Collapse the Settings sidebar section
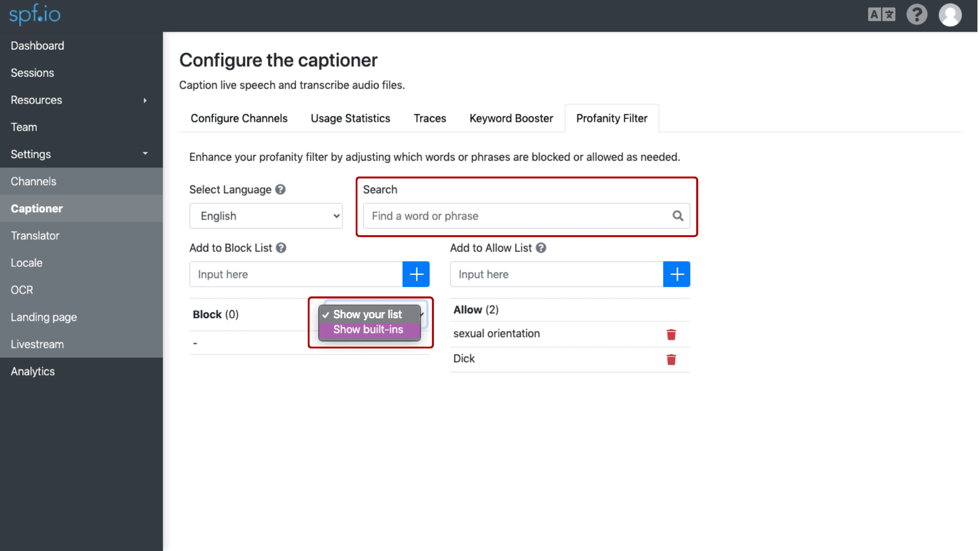 pos(145,154)
